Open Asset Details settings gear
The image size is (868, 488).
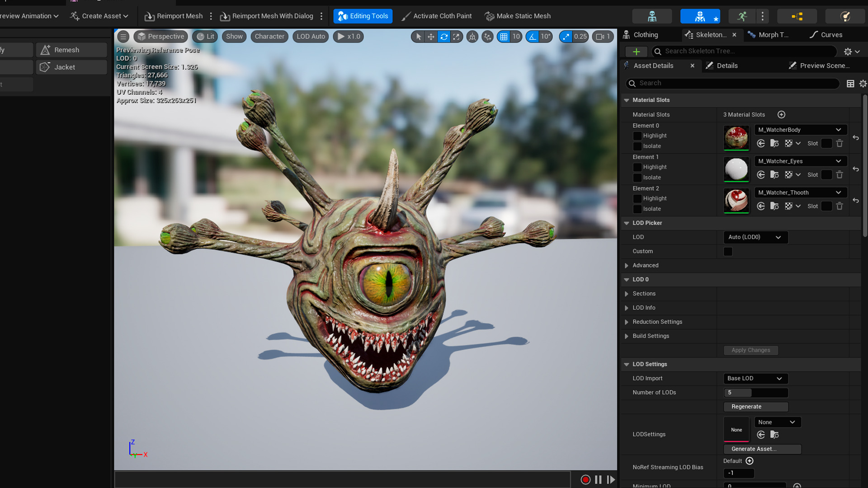point(863,84)
